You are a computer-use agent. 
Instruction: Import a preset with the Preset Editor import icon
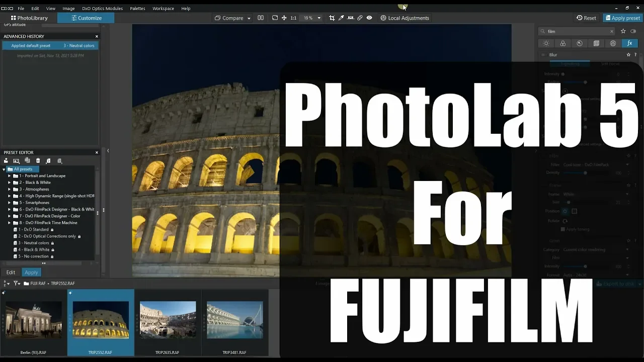(48, 161)
